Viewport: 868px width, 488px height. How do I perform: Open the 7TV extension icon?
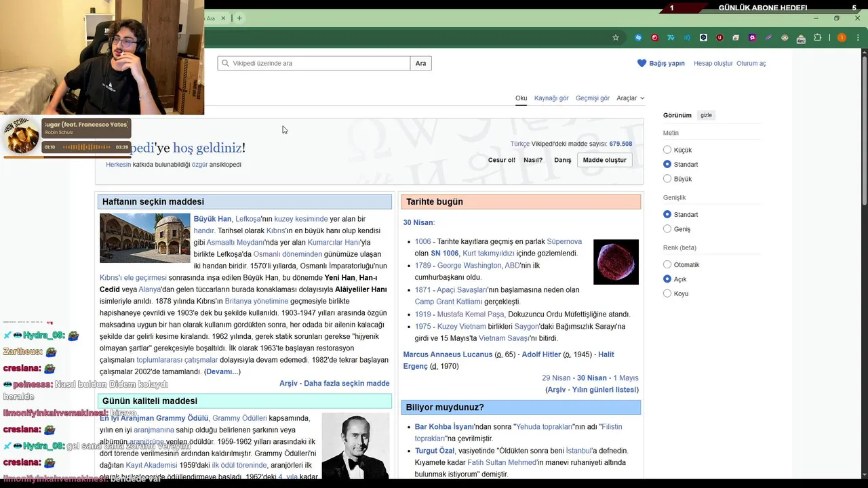pyautogui.click(x=671, y=38)
